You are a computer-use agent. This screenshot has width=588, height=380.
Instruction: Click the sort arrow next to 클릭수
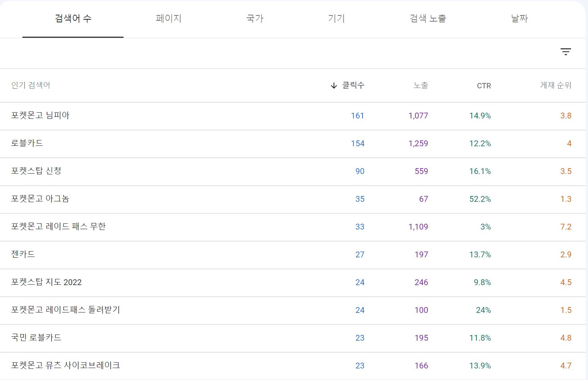(x=334, y=86)
